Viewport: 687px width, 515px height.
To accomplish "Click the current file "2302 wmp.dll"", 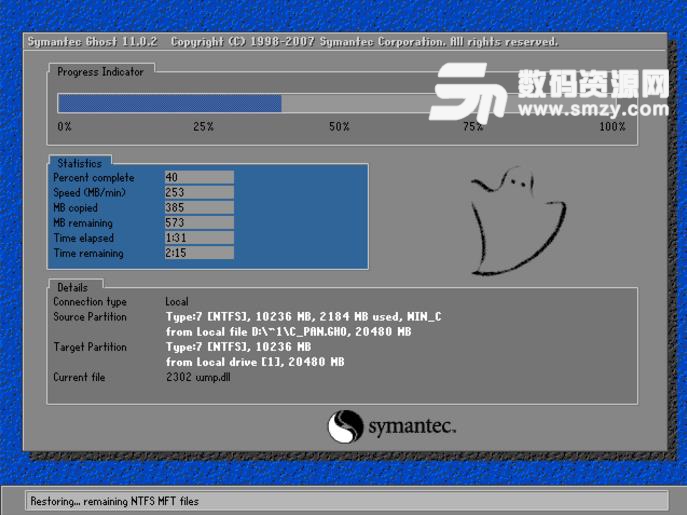I will [x=198, y=377].
